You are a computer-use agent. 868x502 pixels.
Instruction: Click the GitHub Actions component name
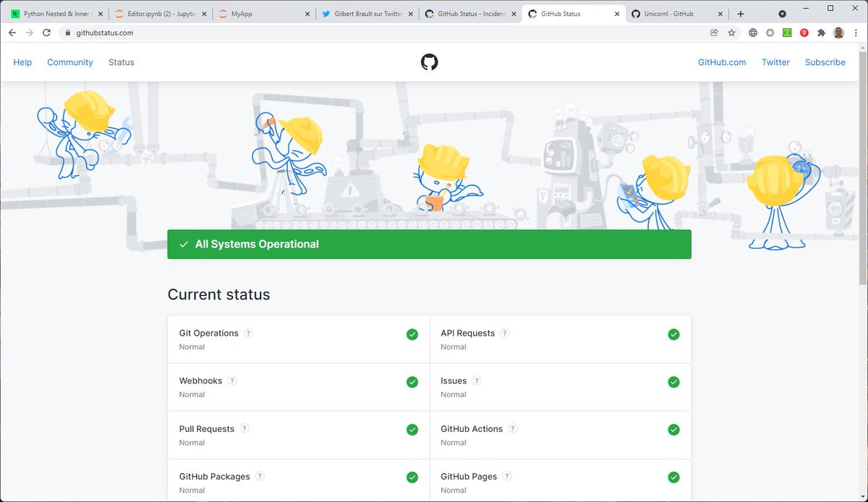(x=472, y=429)
